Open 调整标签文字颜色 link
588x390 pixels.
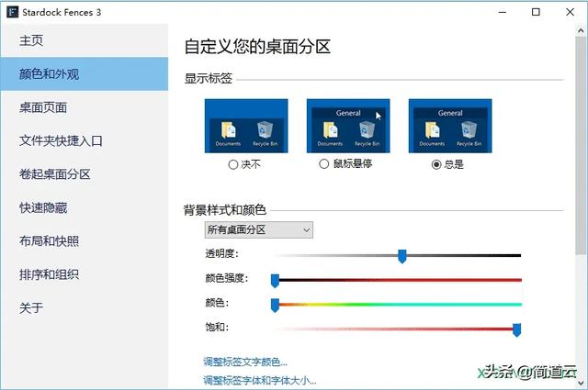tap(245, 362)
